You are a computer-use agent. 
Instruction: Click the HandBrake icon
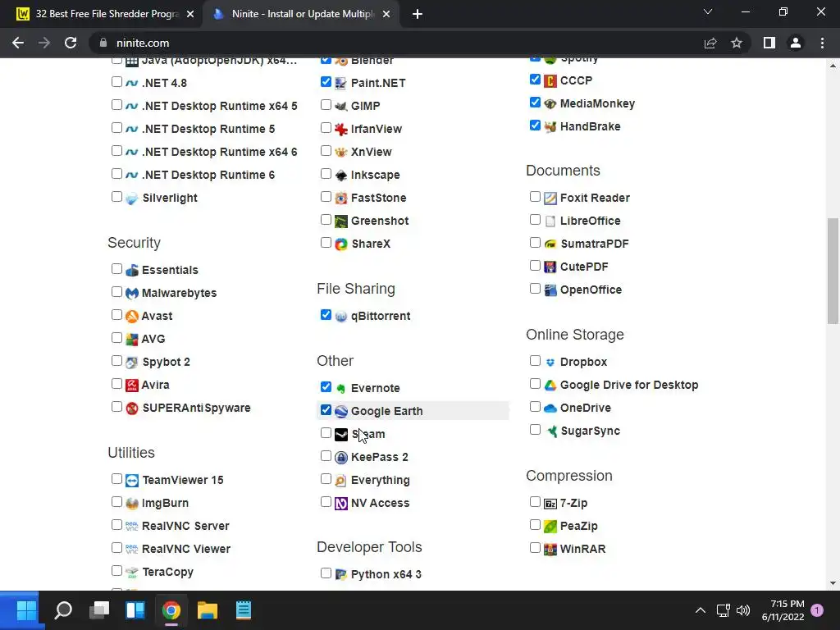coord(550,127)
